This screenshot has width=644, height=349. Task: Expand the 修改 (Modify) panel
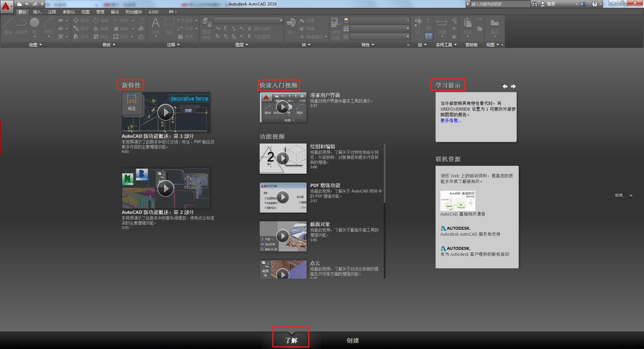tap(109, 45)
